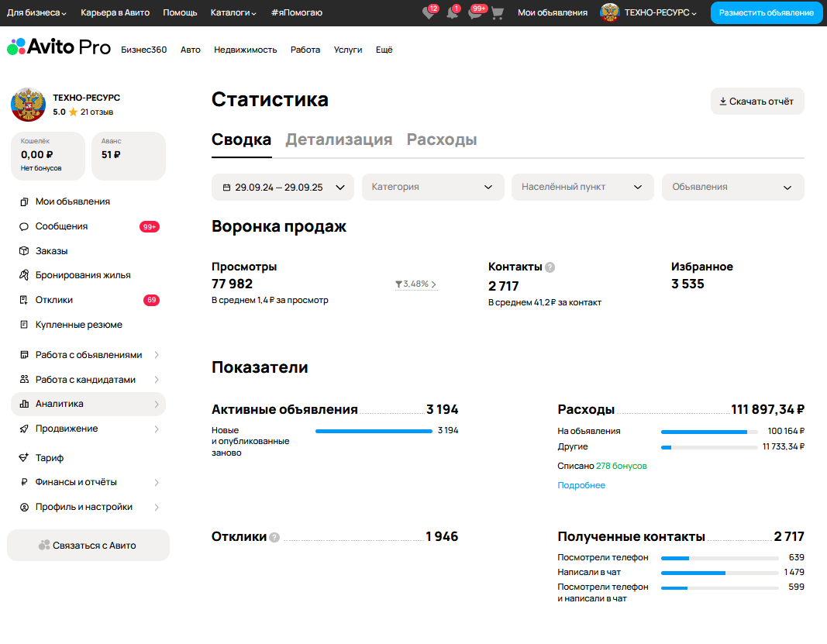The height and width of the screenshot is (644, 827).
Task: Expand the Населённый пункт filter
Action: pyautogui.click(x=582, y=187)
